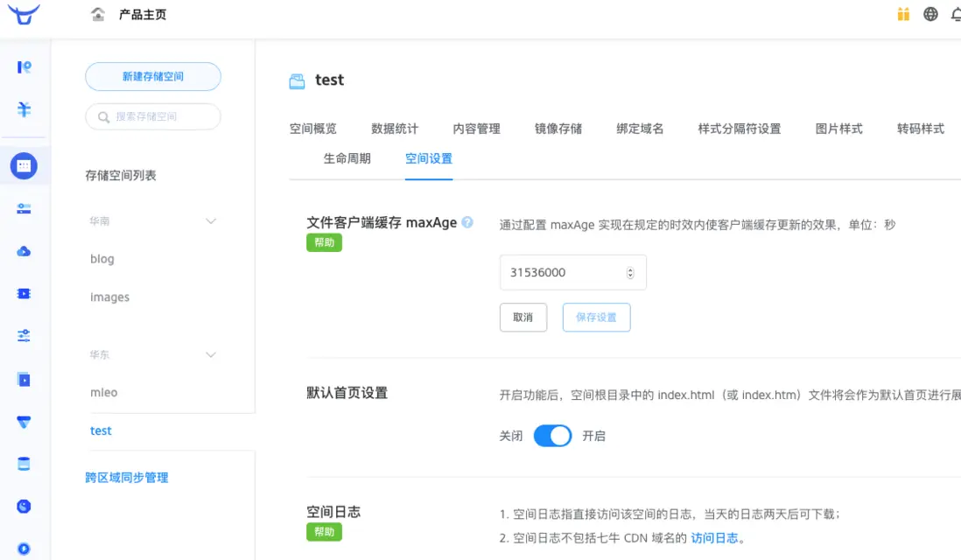Switch to the 生命周期 tab
The width and height of the screenshot is (961, 560).
click(347, 158)
